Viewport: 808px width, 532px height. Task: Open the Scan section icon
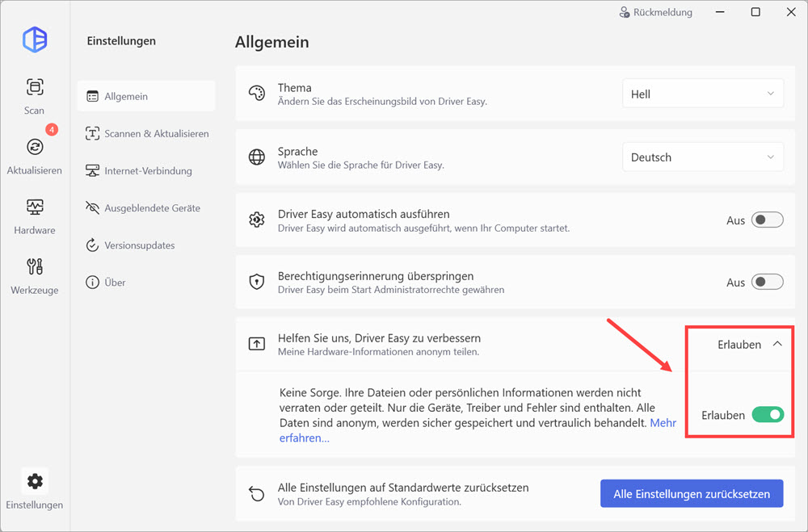(35, 86)
